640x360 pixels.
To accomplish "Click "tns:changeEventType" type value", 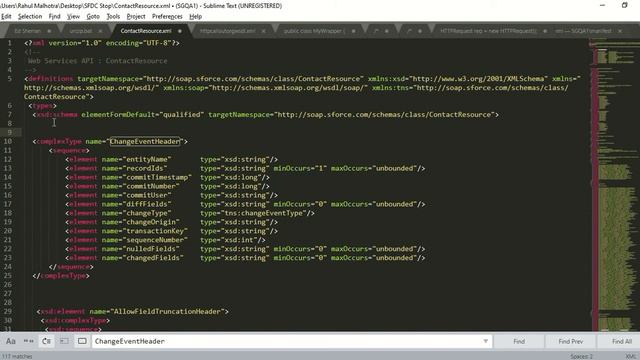I will 263,213.
